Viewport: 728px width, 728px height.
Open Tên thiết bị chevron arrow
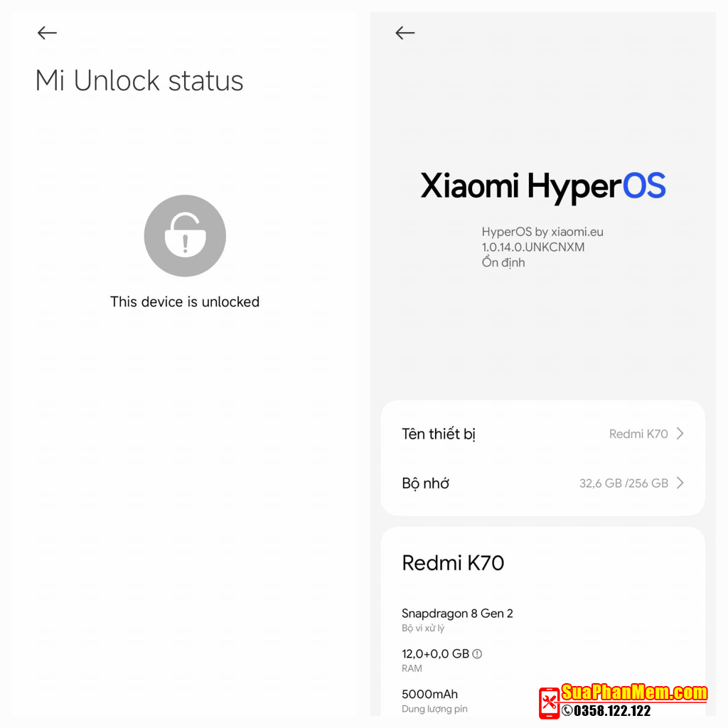(x=680, y=434)
